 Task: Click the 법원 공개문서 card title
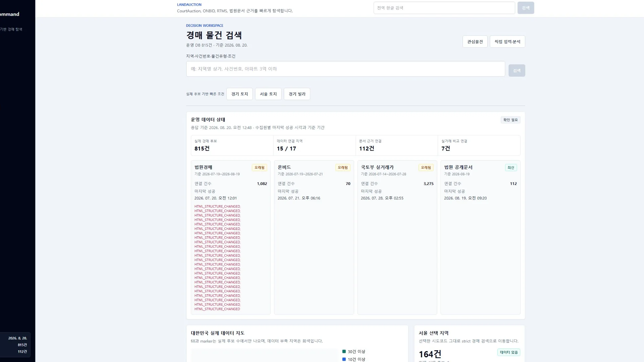458,167
